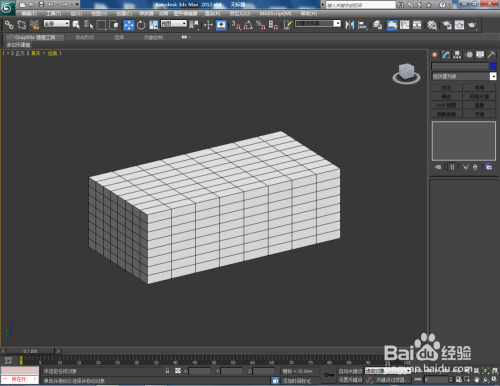The height and width of the screenshot is (386, 500).
Task: Click in the help search input field
Action: (360, 5)
